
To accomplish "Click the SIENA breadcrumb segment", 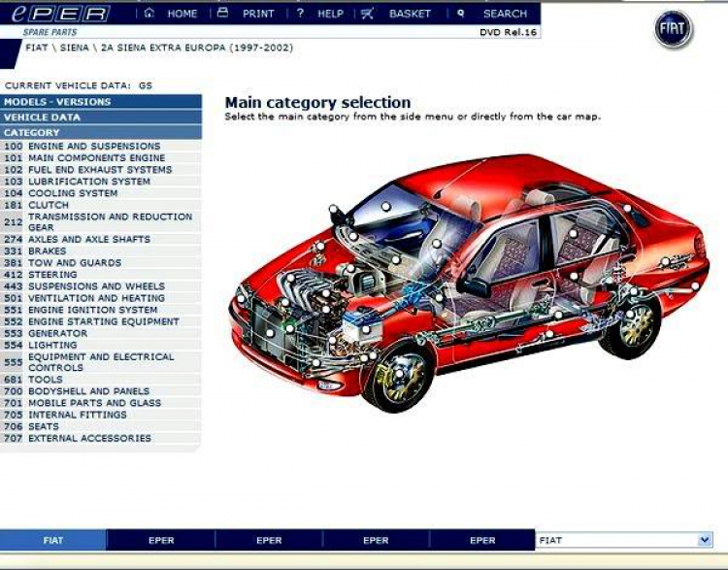I will 75,48.
